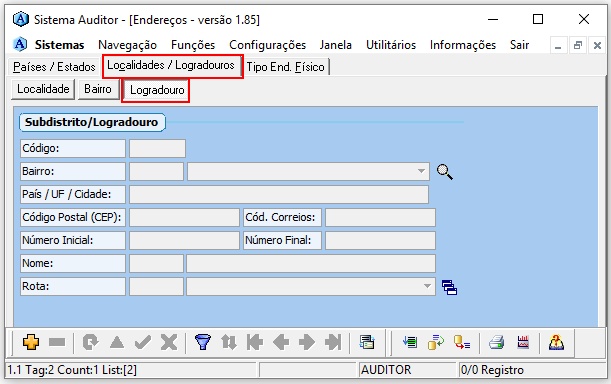Click the green list with arrow icon

[x=410, y=342]
